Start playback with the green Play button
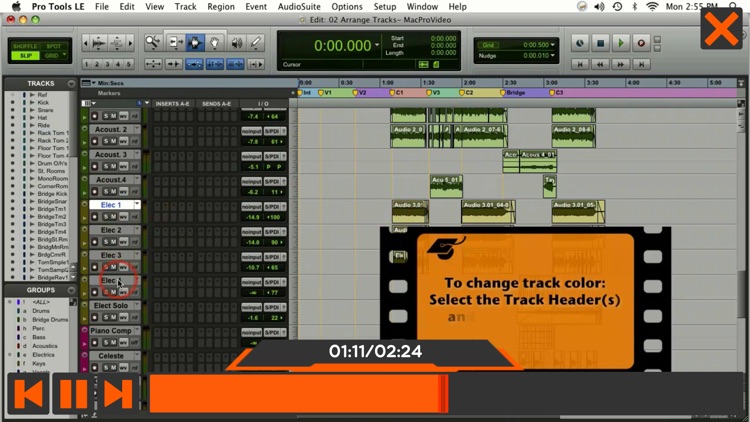 (621, 43)
